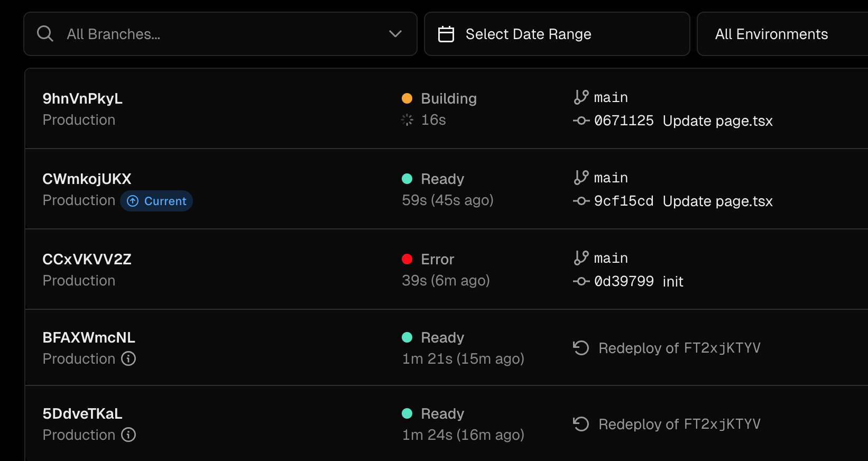Open deployment 9hnVnPkyL
The height and width of the screenshot is (461, 868).
(x=82, y=98)
